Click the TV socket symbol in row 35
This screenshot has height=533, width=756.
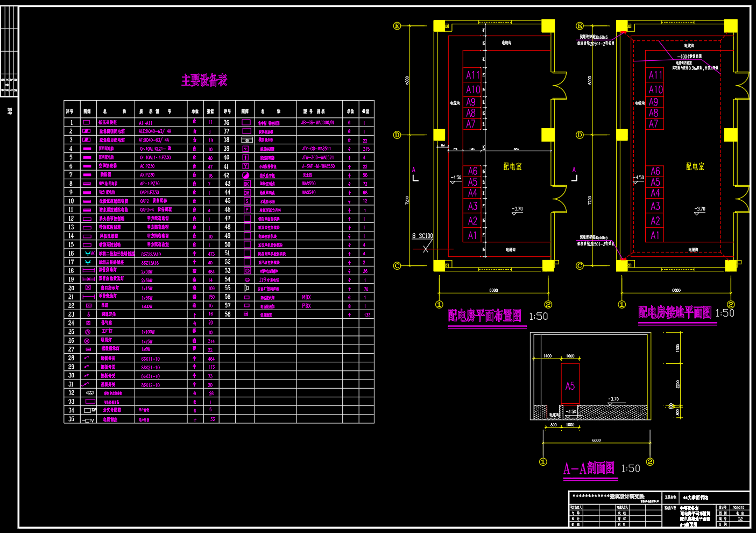tap(88, 420)
